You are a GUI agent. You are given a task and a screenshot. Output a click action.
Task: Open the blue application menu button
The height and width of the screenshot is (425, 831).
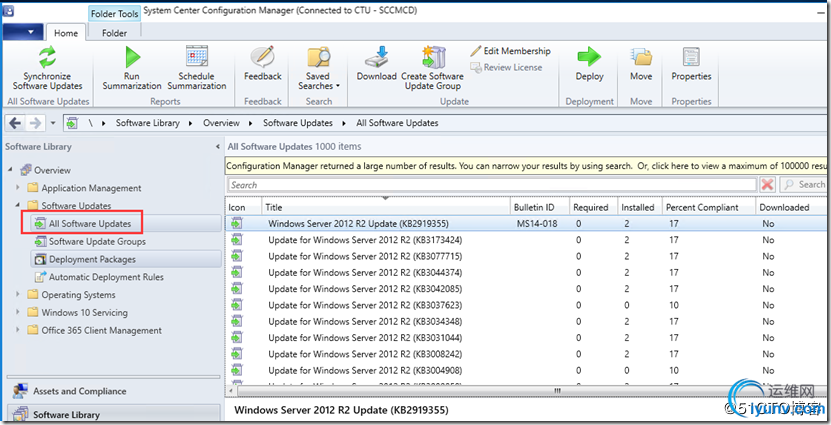coord(22,32)
